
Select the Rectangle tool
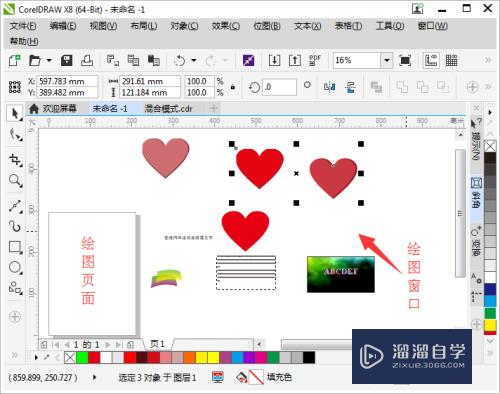click(15, 247)
